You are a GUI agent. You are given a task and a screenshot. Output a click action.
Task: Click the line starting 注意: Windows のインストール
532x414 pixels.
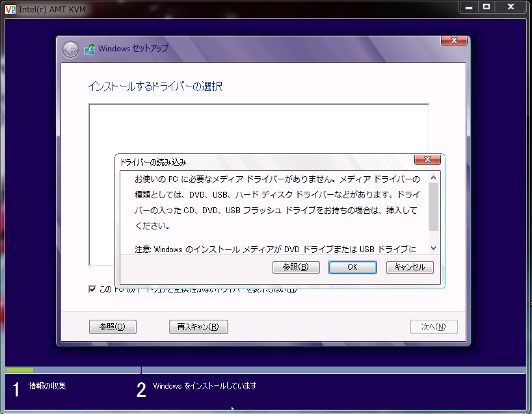[x=275, y=250]
